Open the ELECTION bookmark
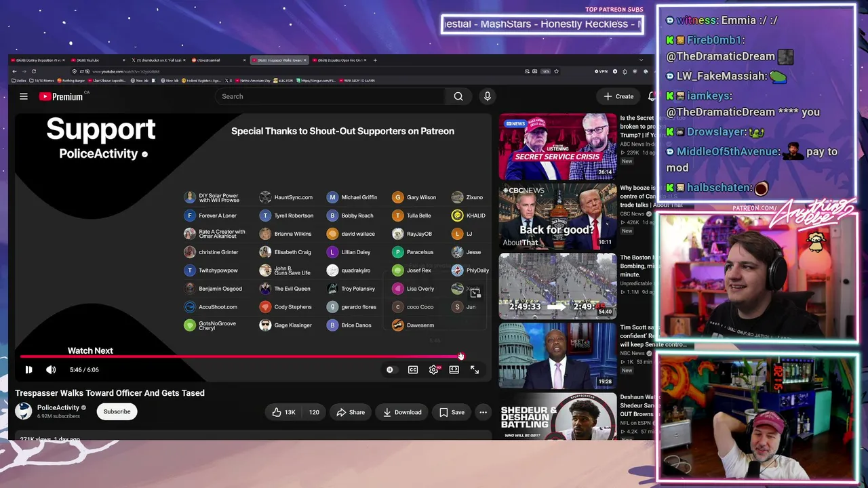The width and height of the screenshot is (868, 488). pos(281,81)
